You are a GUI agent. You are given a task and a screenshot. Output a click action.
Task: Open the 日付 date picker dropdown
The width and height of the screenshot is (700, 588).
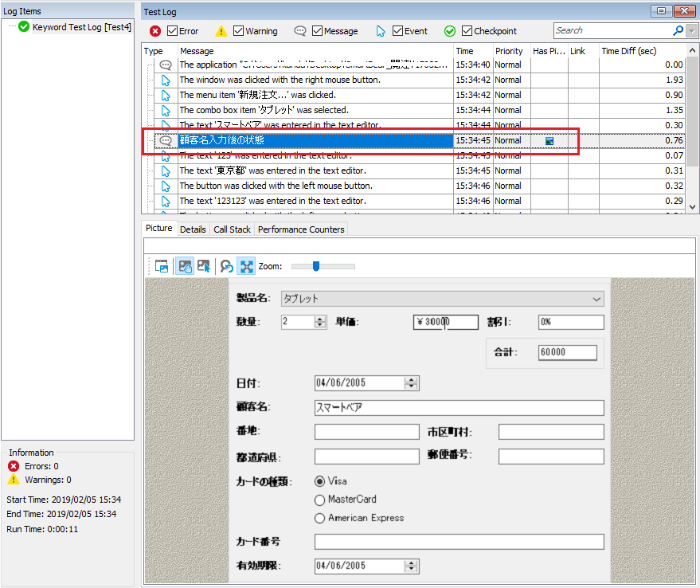[x=411, y=382]
